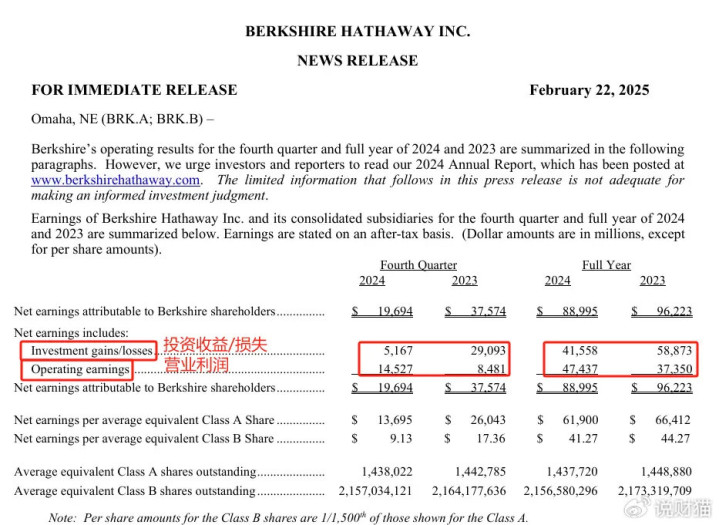Click Class B shares outstanding 2,156,580,296
This screenshot has height=525, width=719.
point(561,491)
